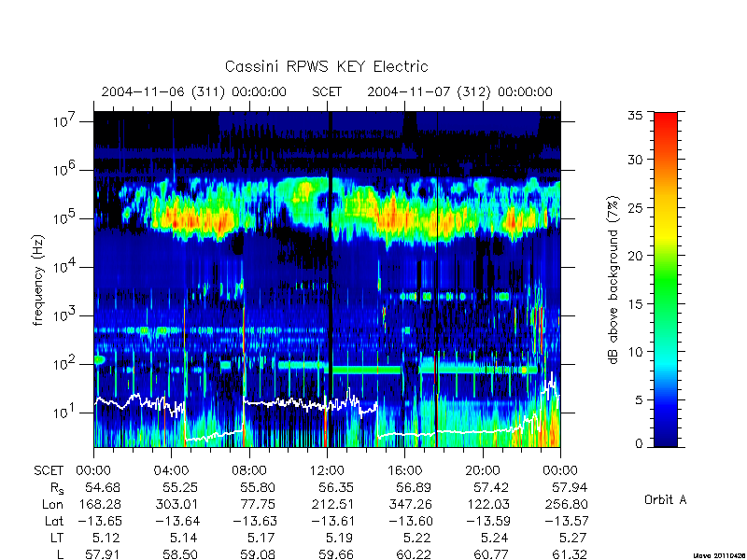Click the white trace line near 10:00
Viewport: 747px width, 560px height.
coord(289,403)
